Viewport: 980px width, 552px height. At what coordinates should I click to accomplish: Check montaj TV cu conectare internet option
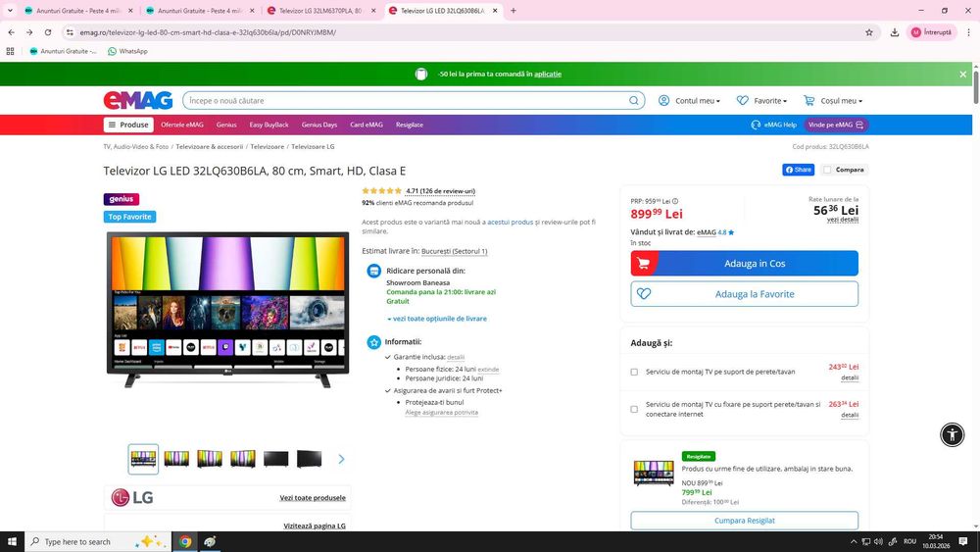[634, 410]
